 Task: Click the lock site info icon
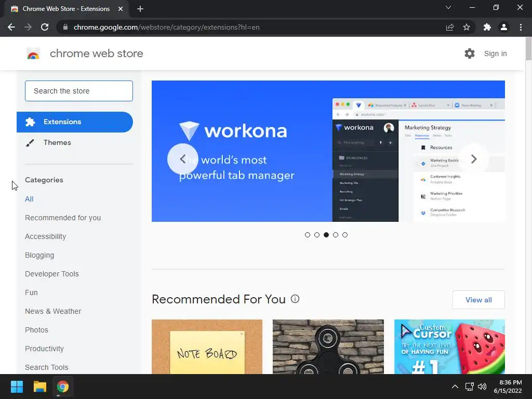tap(65, 27)
